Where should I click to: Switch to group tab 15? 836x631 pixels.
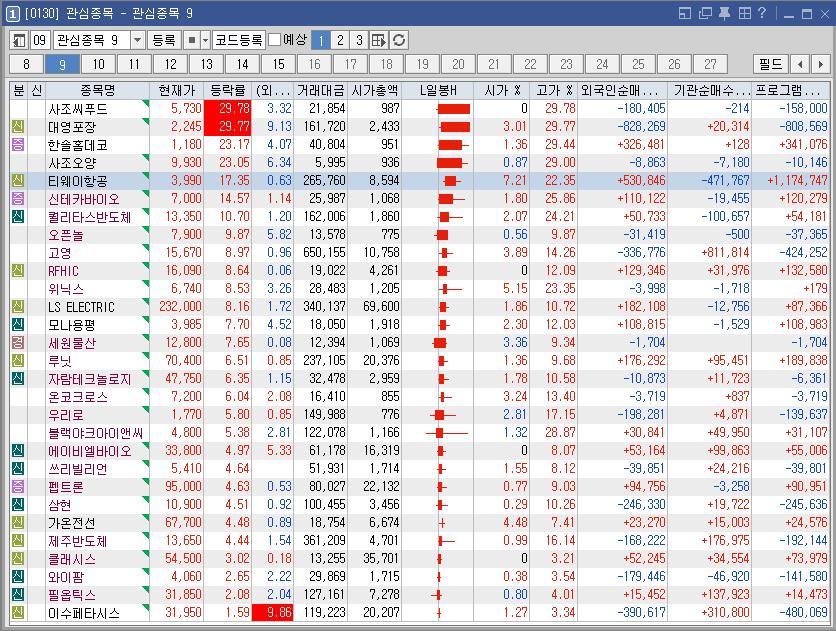(279, 64)
